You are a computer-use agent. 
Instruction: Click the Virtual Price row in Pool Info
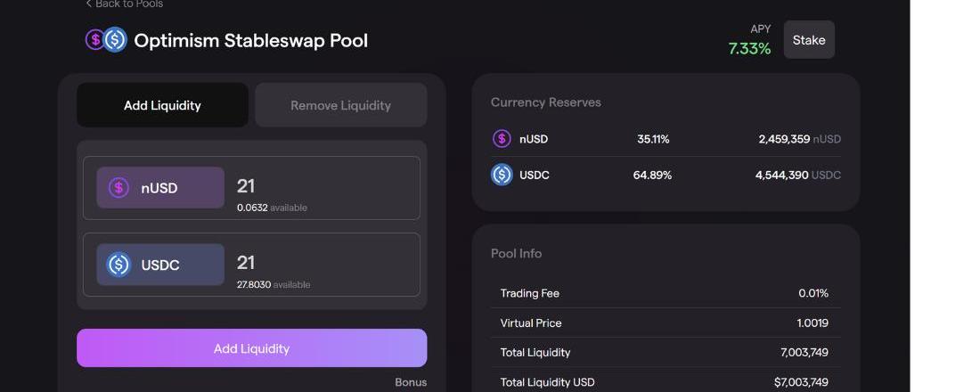coord(664,323)
